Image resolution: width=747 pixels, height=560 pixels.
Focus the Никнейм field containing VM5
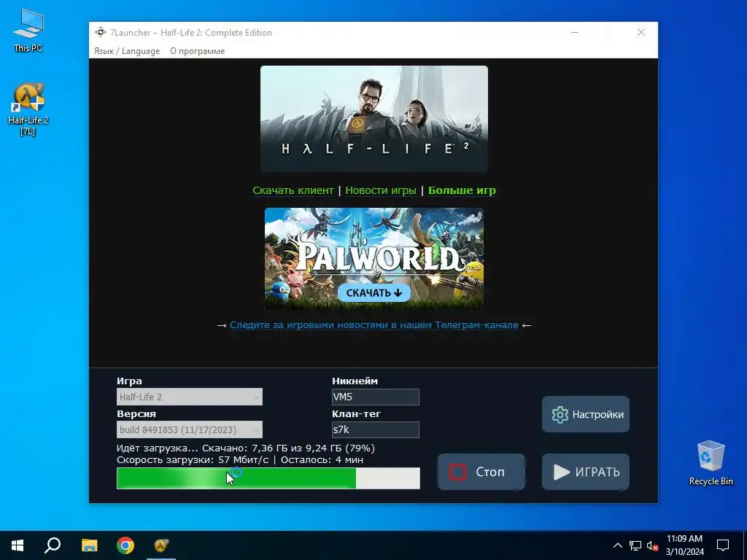(x=376, y=397)
